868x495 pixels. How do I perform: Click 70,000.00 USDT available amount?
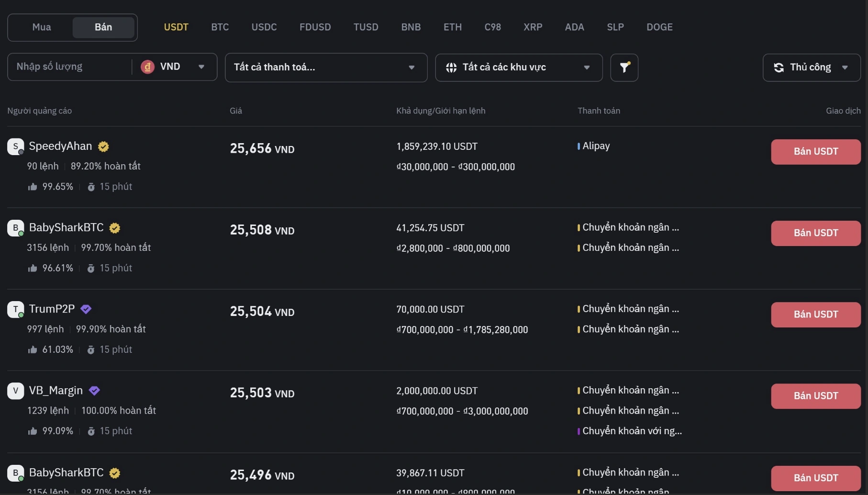430,309
